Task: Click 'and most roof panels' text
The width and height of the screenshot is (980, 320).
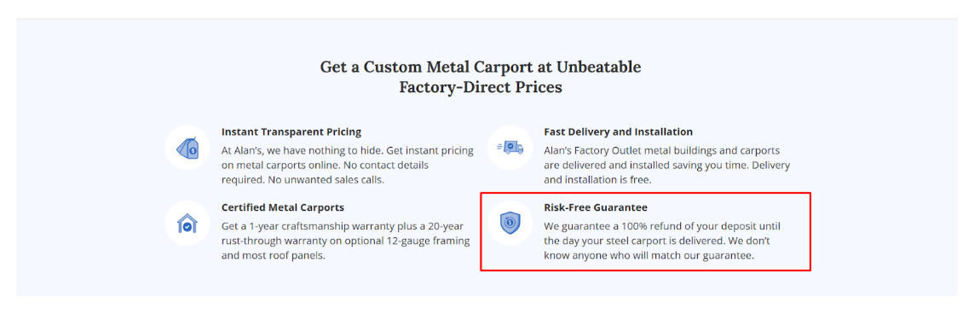Action: [274, 256]
